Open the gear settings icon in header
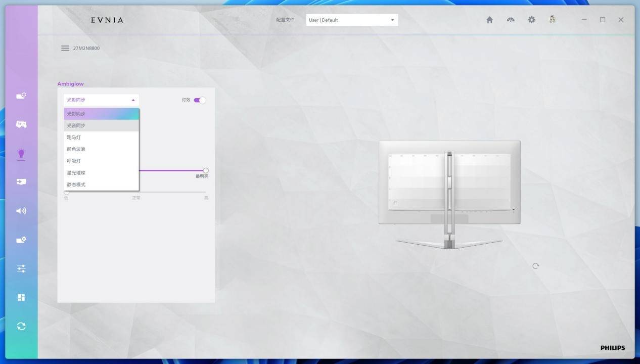Image resolution: width=640 pixels, height=364 pixels. [531, 20]
